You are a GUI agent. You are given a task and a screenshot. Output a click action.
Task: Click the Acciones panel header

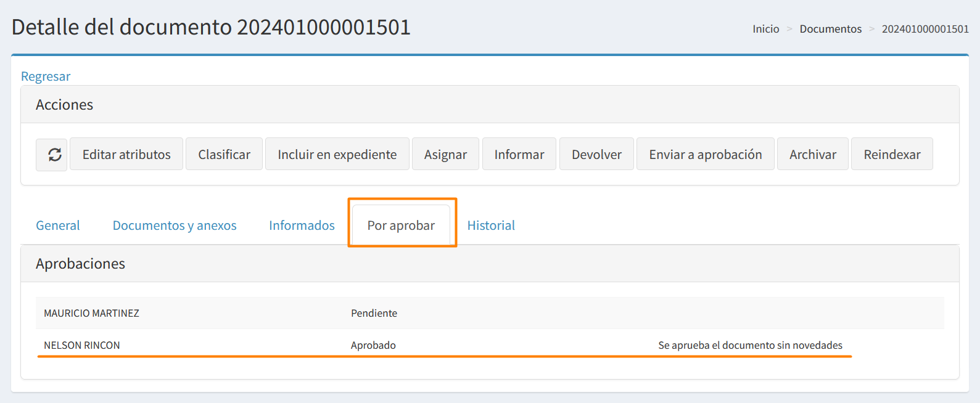tap(490, 105)
